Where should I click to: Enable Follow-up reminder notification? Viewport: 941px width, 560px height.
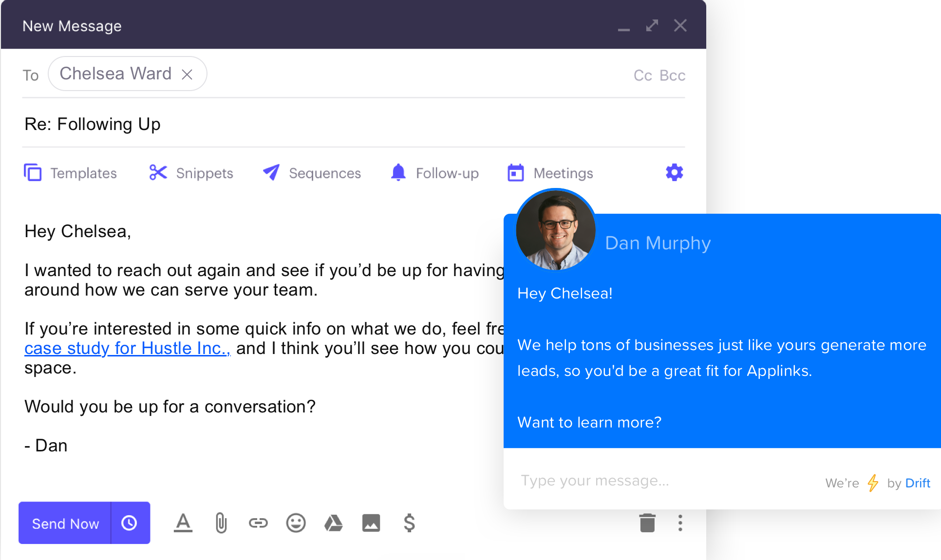click(x=434, y=173)
